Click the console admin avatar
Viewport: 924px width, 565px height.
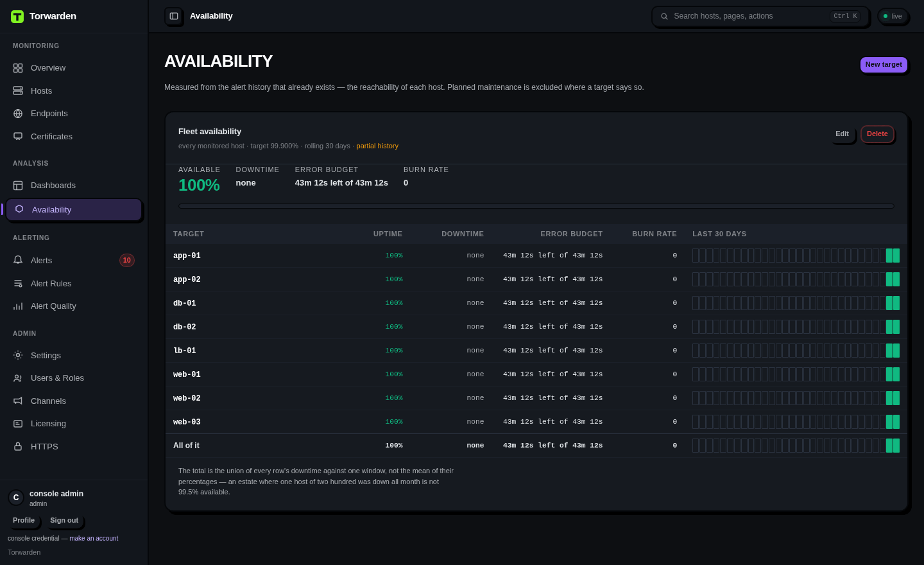(x=16, y=498)
